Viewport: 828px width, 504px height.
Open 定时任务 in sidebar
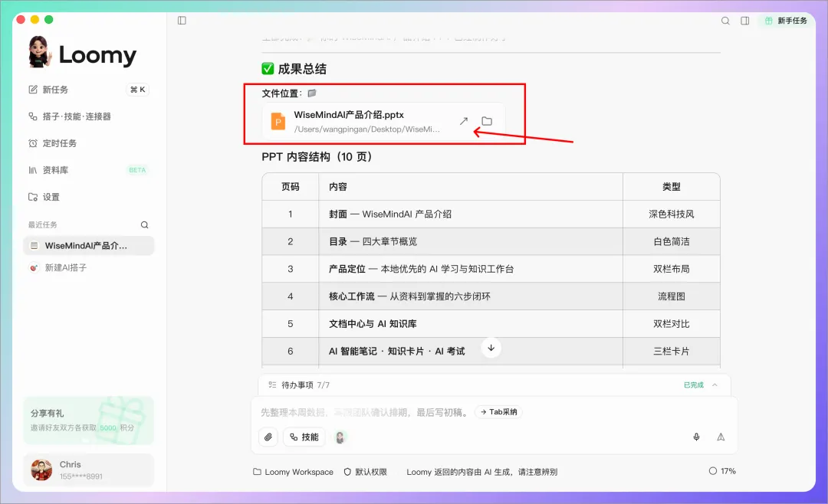[x=88, y=143]
